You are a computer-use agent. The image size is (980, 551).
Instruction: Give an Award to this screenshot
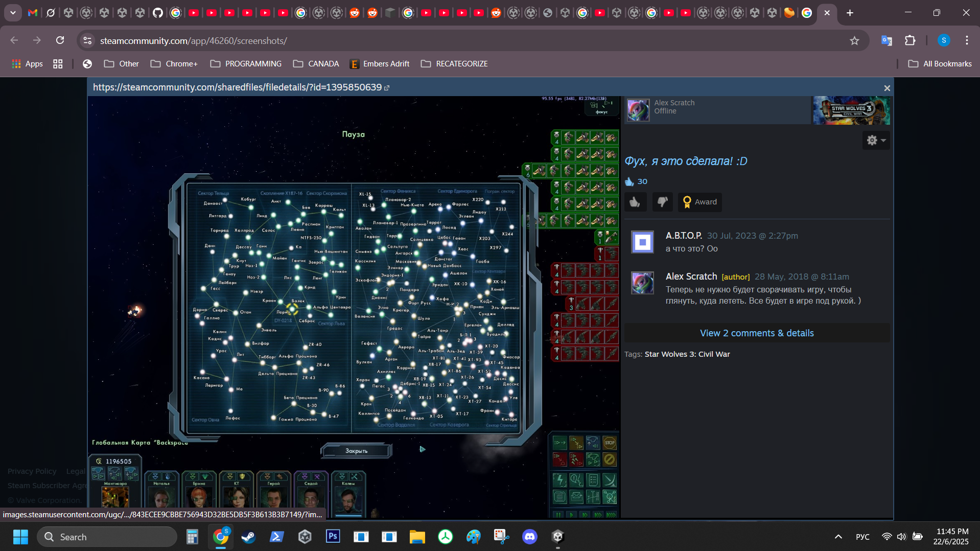click(x=699, y=202)
